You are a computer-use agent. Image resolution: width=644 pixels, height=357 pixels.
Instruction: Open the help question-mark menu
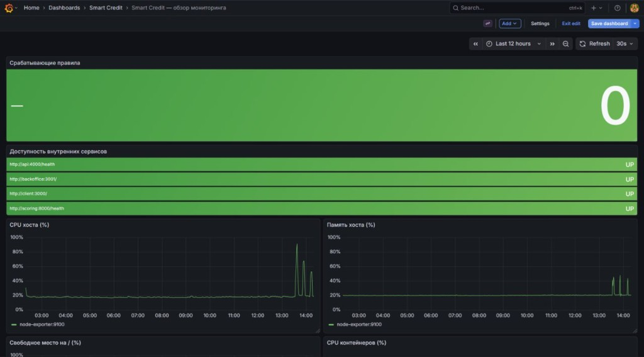tap(617, 8)
